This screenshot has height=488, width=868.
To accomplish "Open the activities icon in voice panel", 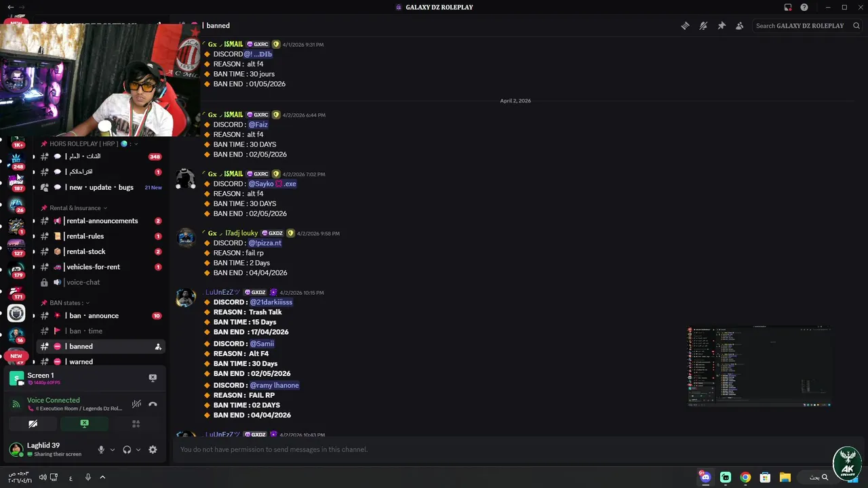I will [136, 424].
